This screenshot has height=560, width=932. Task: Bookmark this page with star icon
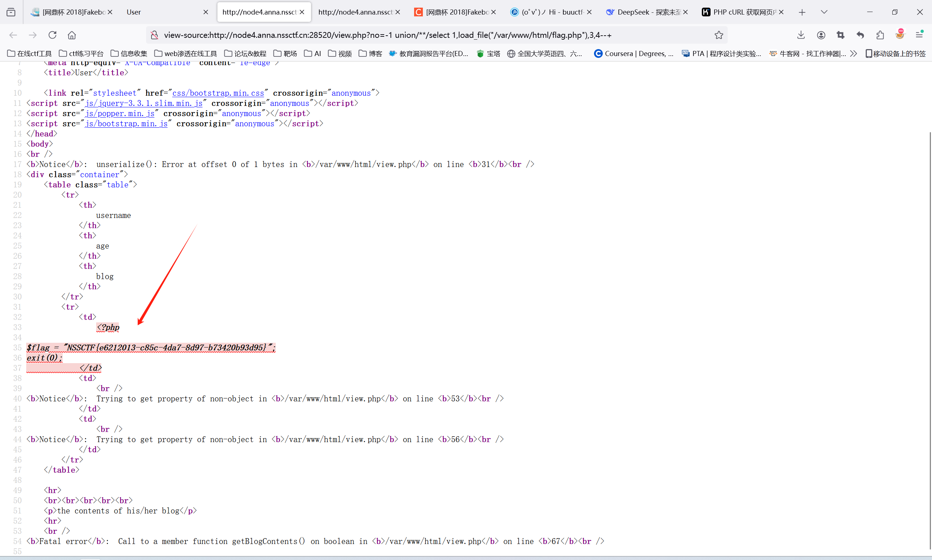click(x=719, y=35)
